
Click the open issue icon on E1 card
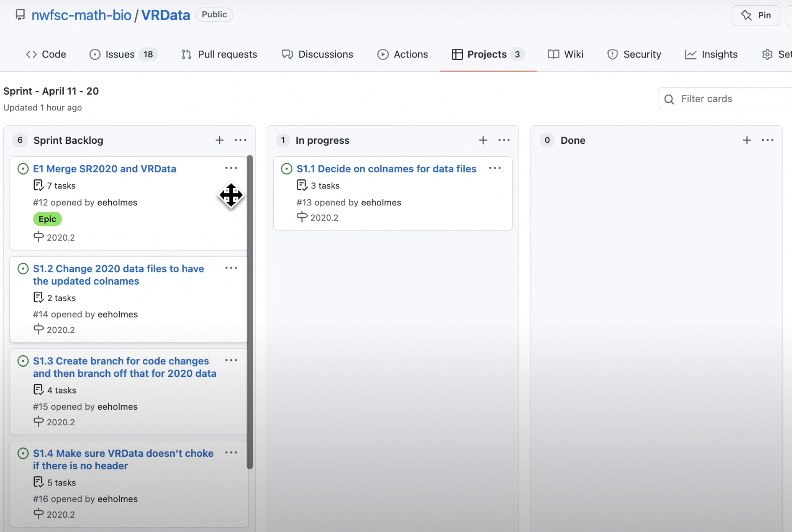pyautogui.click(x=23, y=169)
